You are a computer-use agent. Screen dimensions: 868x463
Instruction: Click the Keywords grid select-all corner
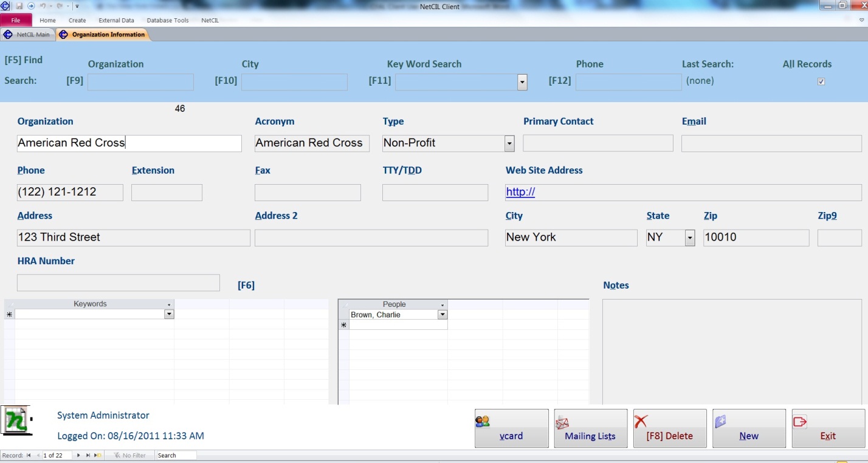[9, 304]
